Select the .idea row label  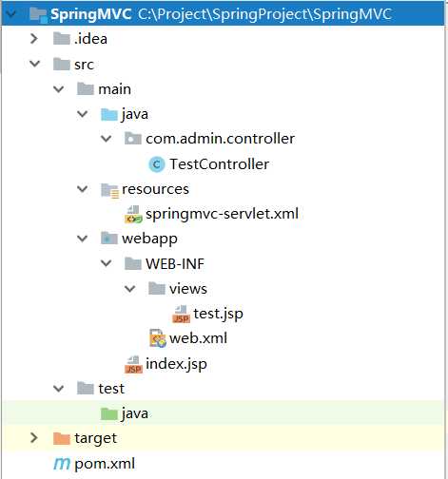(90, 39)
